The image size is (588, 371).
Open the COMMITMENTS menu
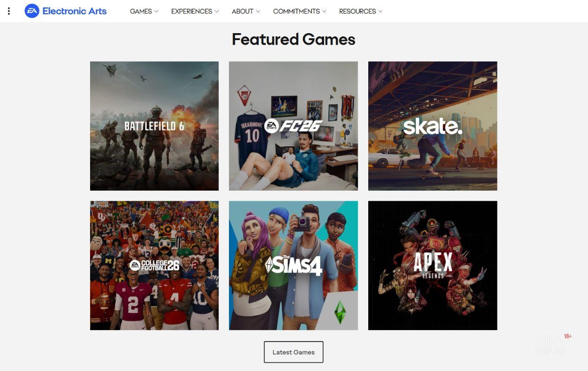click(300, 11)
